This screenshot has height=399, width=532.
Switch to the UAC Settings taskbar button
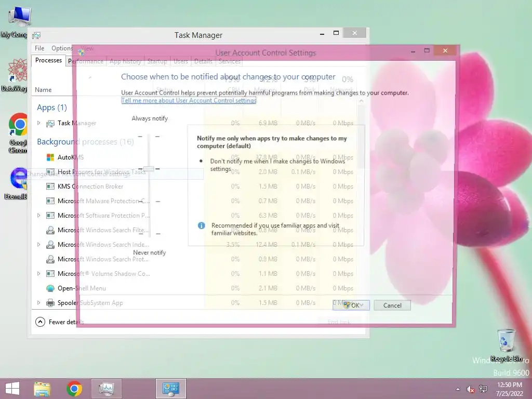coord(170,389)
